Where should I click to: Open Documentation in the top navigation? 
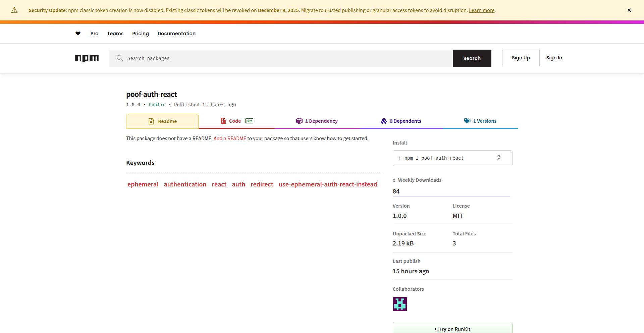pos(176,33)
